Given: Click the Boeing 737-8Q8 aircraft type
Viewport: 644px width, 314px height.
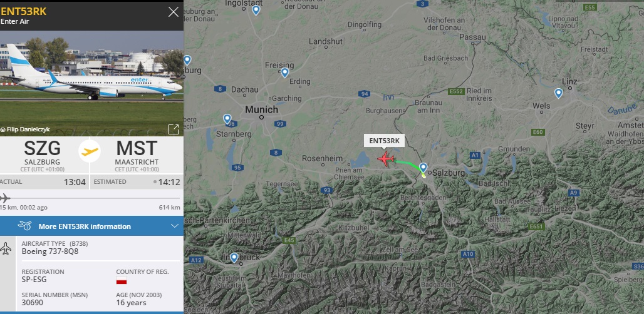Looking at the screenshot, I should click(x=49, y=251).
